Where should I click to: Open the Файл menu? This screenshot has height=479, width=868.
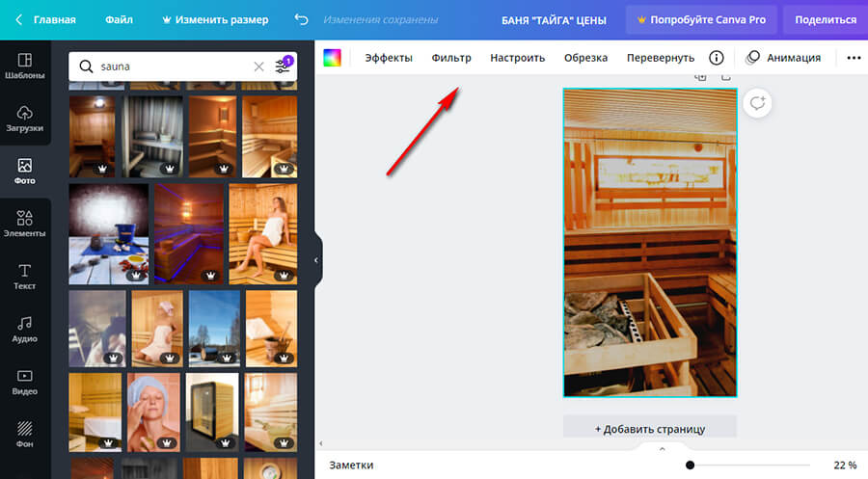click(120, 19)
